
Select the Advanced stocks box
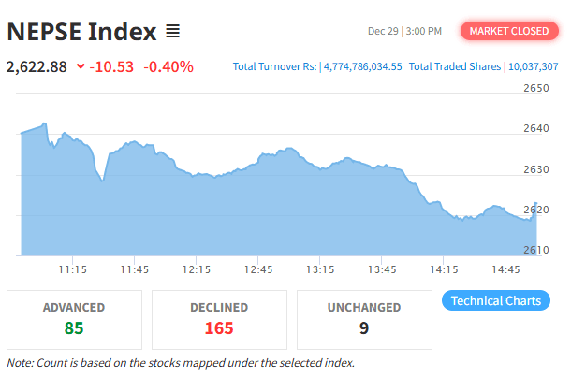coord(74,318)
